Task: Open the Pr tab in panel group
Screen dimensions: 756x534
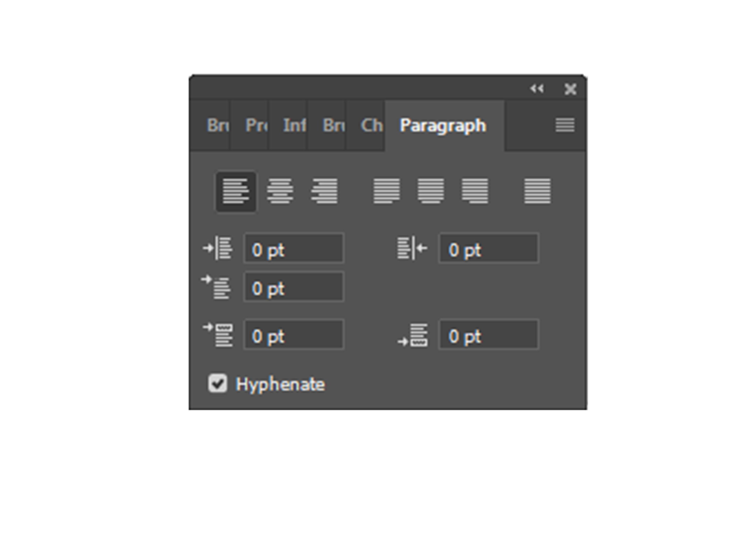Action: (256, 125)
